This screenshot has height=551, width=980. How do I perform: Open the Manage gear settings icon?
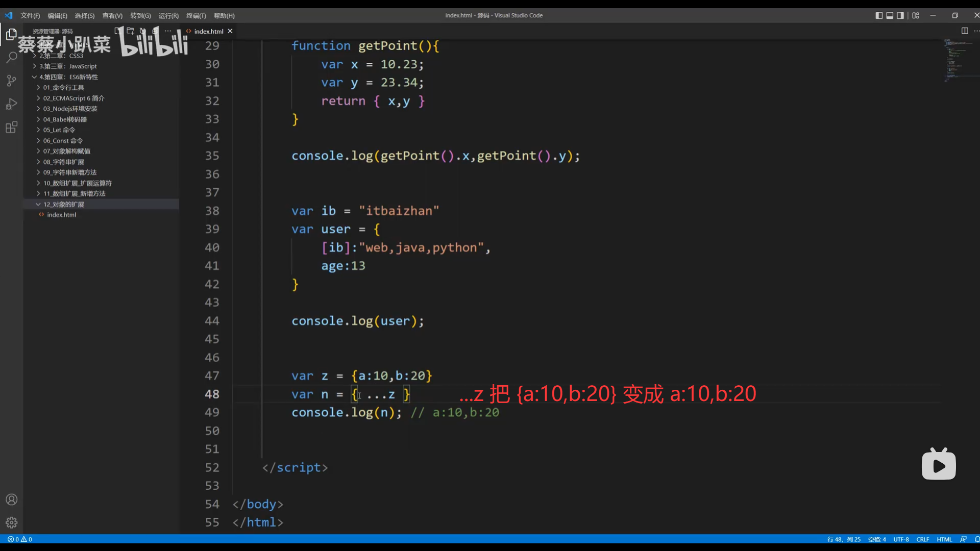[x=11, y=522]
